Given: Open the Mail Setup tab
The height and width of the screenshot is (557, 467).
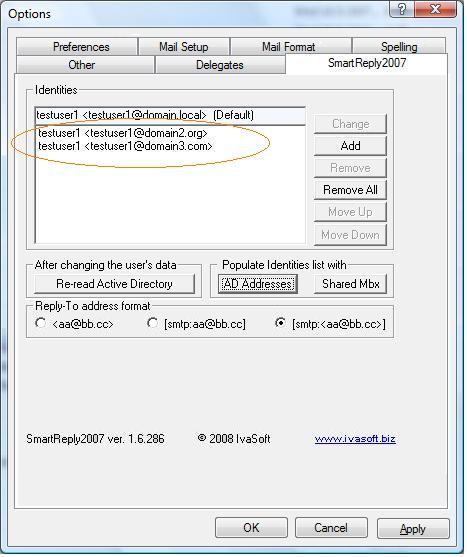Looking at the screenshot, I should coord(184,47).
